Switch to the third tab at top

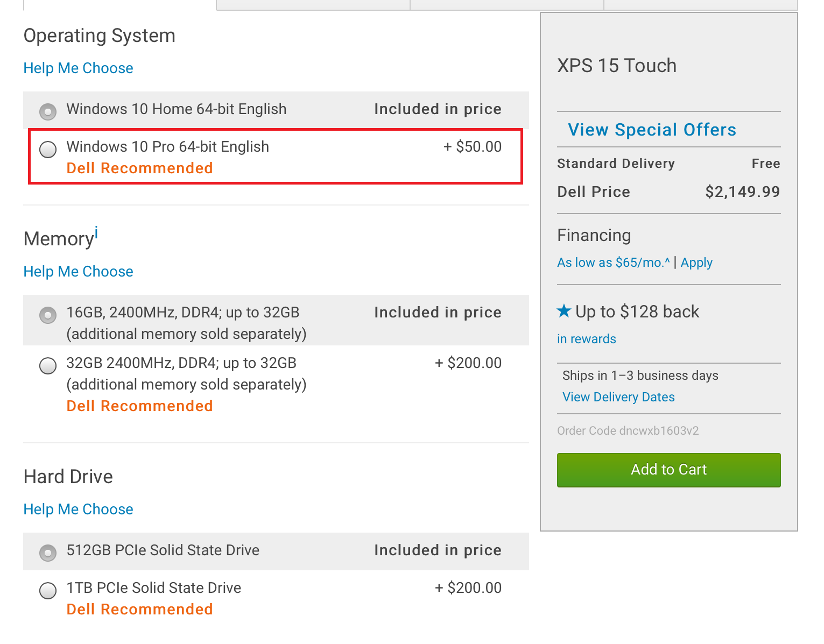pyautogui.click(x=507, y=5)
